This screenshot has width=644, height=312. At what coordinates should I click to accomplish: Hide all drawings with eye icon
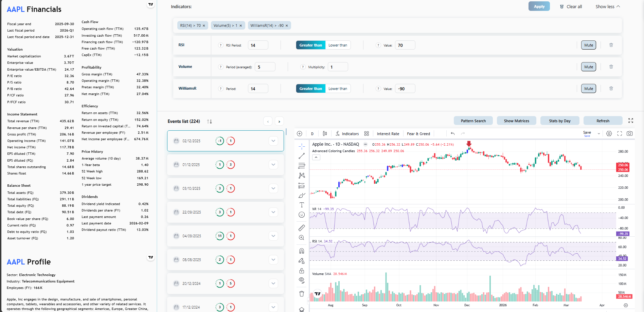tap(302, 280)
